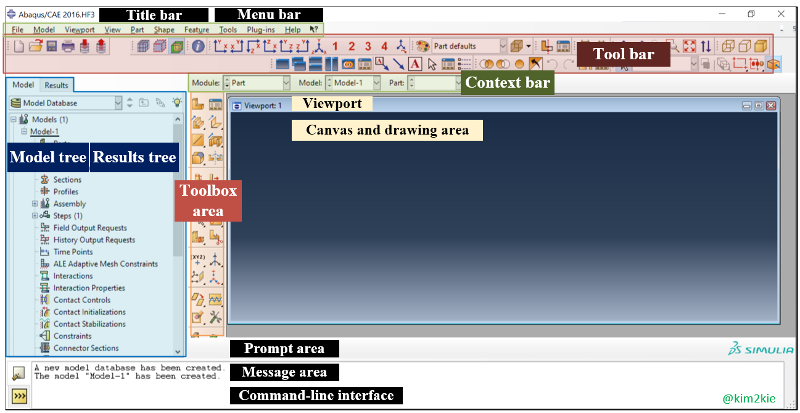800x413 pixels.
Task: Apply custom view 1
Action: pos(335,46)
